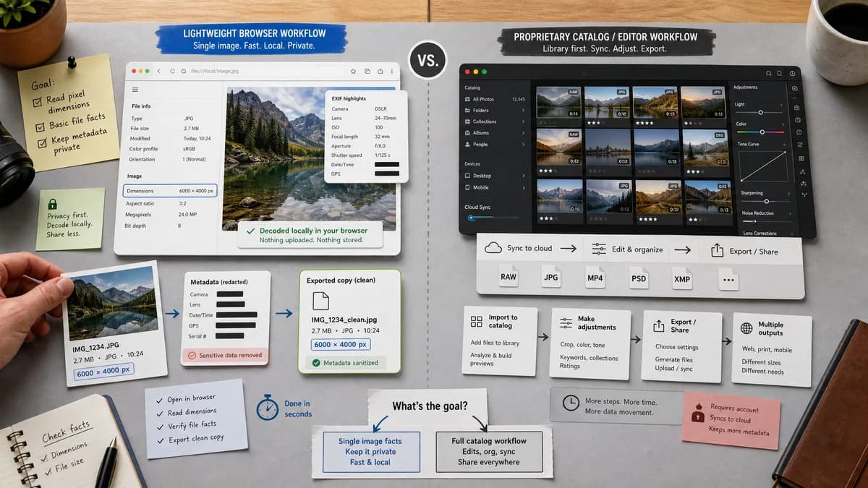This screenshot has width=868, height=488.
Task: Click the Mobile device icon
Action: pyautogui.click(x=467, y=187)
